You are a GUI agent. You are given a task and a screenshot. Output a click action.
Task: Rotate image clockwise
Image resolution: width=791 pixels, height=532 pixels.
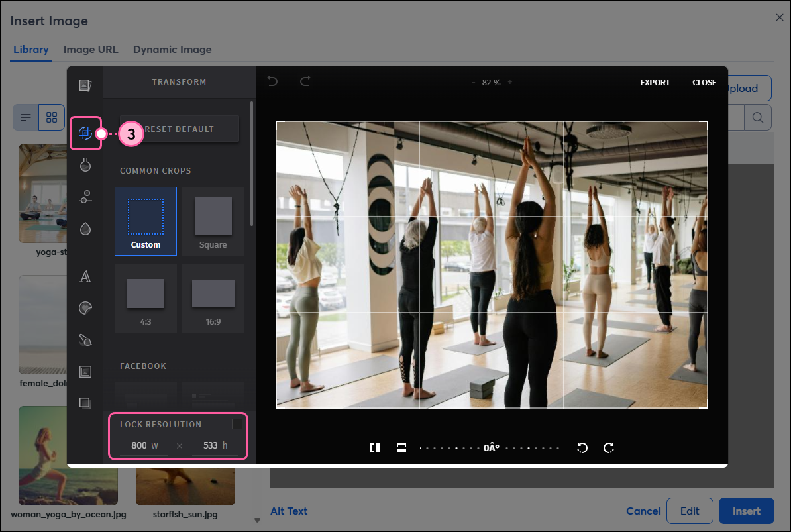click(x=609, y=448)
